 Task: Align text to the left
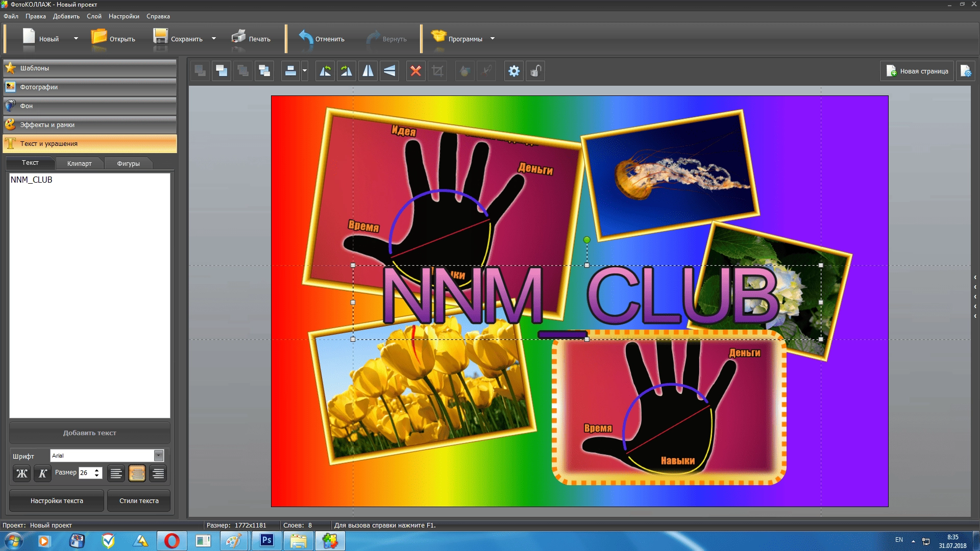tap(116, 473)
